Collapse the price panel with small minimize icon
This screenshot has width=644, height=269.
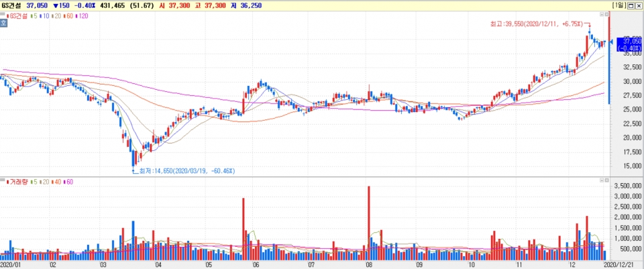tap(602, 14)
